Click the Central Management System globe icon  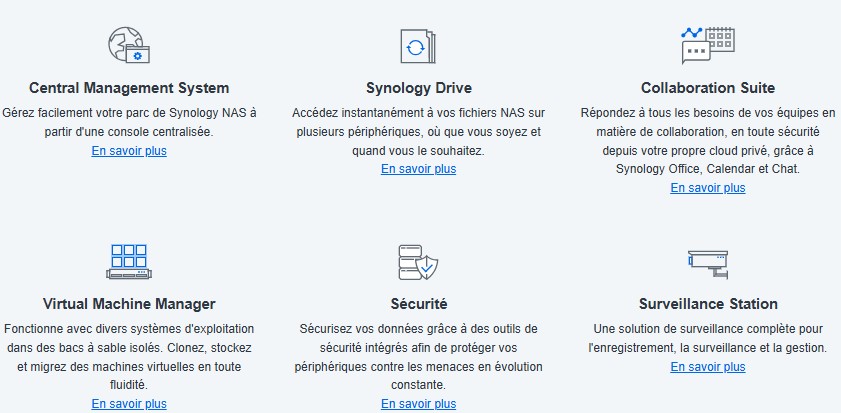point(129,46)
